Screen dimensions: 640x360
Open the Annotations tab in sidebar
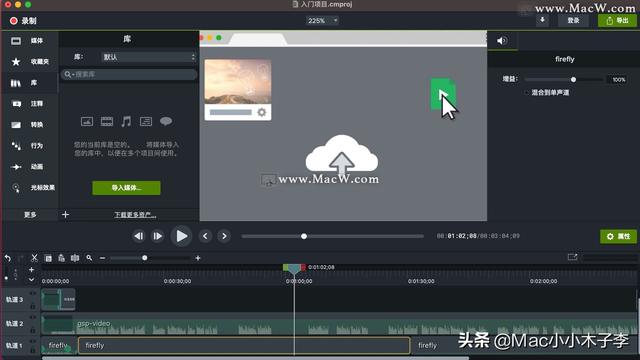(29, 104)
